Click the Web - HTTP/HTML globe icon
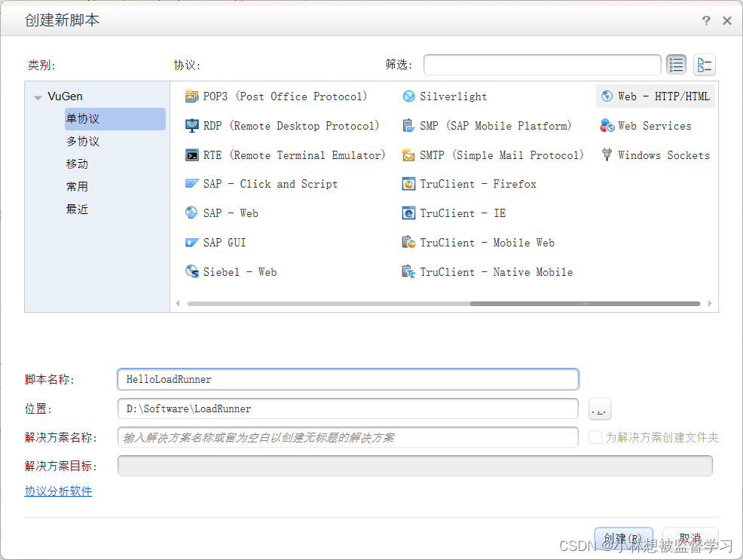Screen dimensions: 743x560 (x=607, y=96)
